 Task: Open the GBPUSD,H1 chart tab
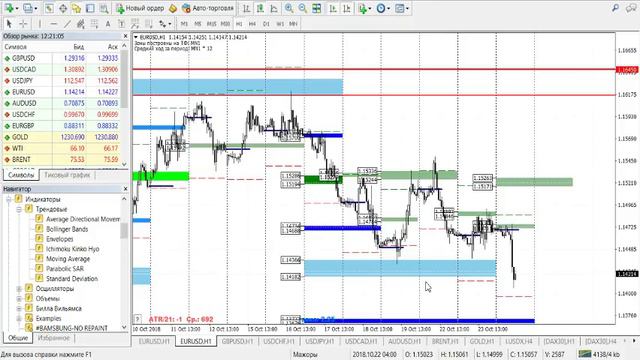click(237, 341)
